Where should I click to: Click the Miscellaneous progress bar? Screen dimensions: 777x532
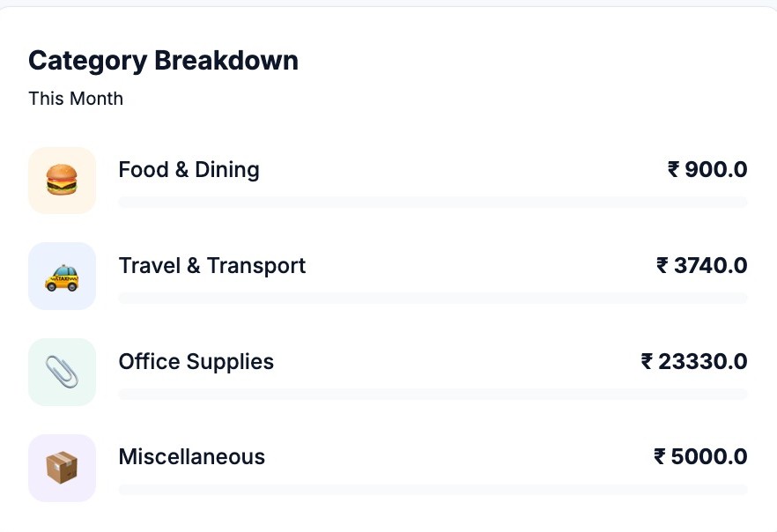pyautogui.click(x=432, y=491)
